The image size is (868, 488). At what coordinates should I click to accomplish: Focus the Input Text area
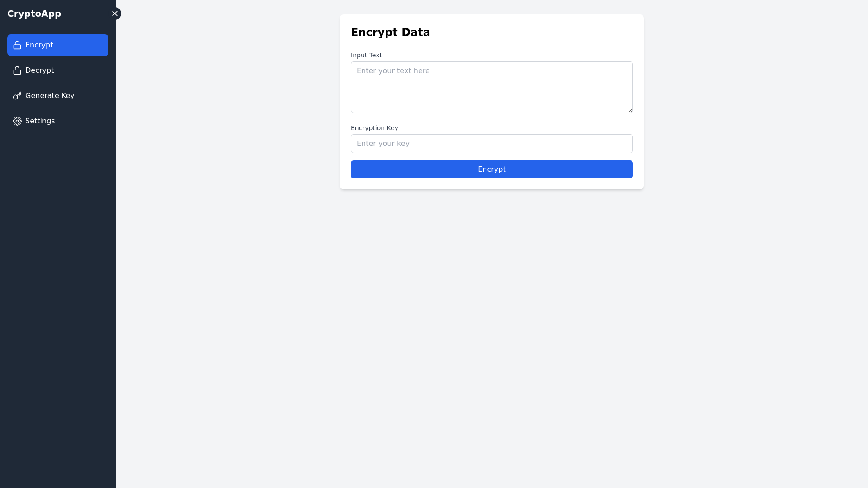[491, 87]
